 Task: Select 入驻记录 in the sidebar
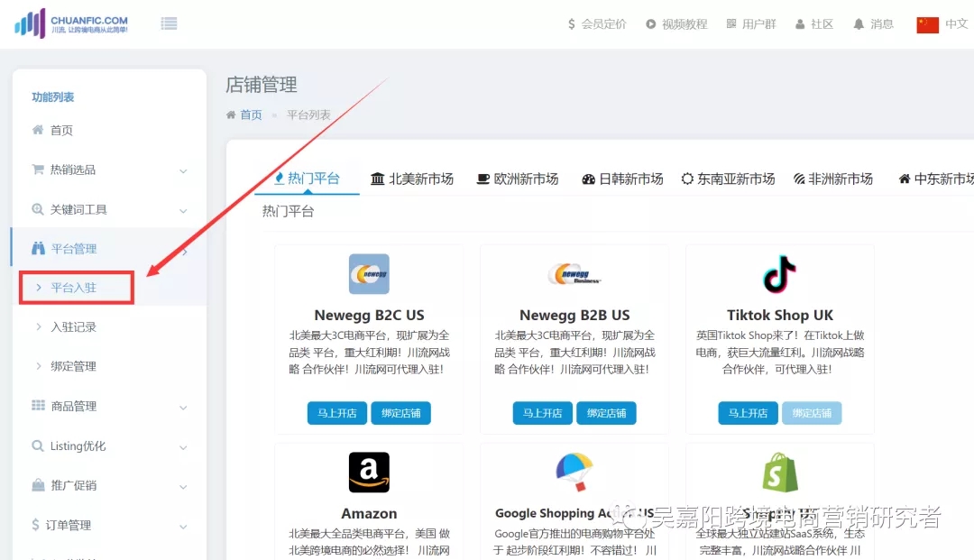[73, 327]
